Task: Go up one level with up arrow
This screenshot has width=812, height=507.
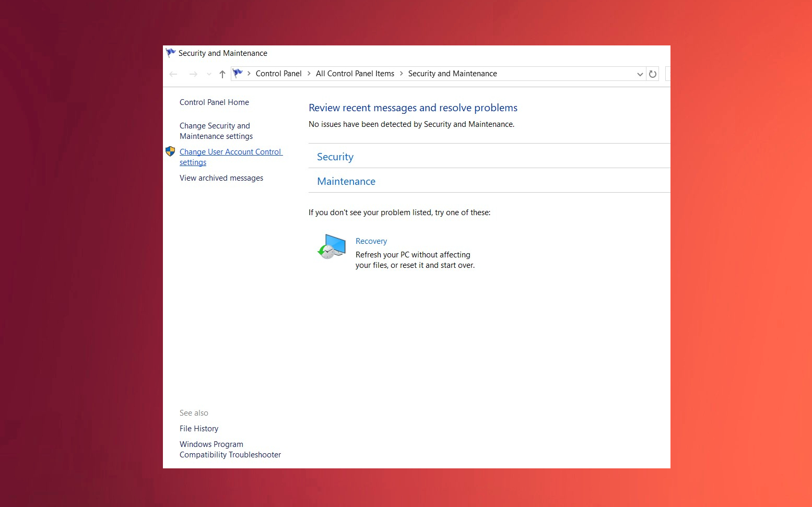Action: (222, 74)
